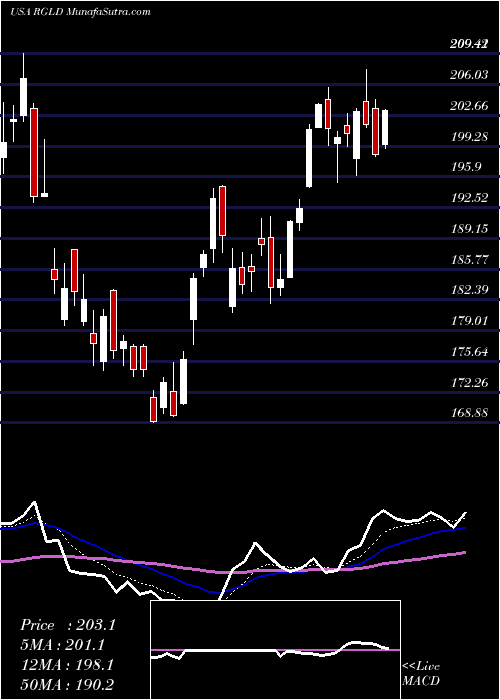Click the 179.01 price axis label
500x700 pixels.
pos(469,321)
